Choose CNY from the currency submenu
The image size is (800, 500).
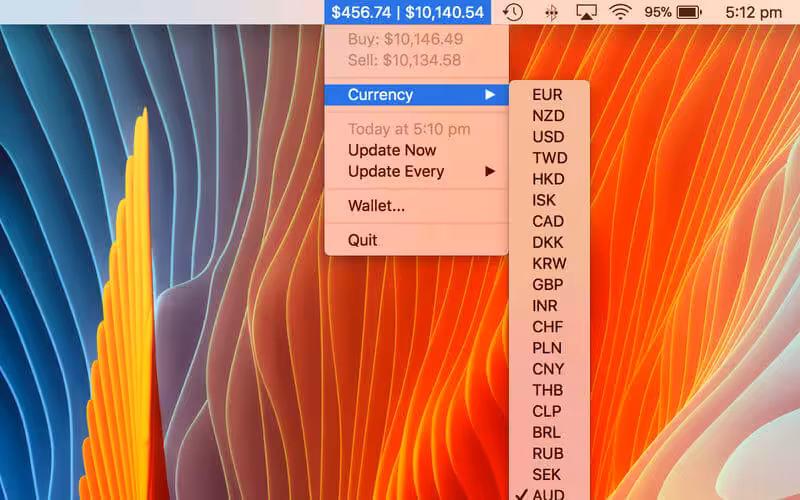coord(548,369)
